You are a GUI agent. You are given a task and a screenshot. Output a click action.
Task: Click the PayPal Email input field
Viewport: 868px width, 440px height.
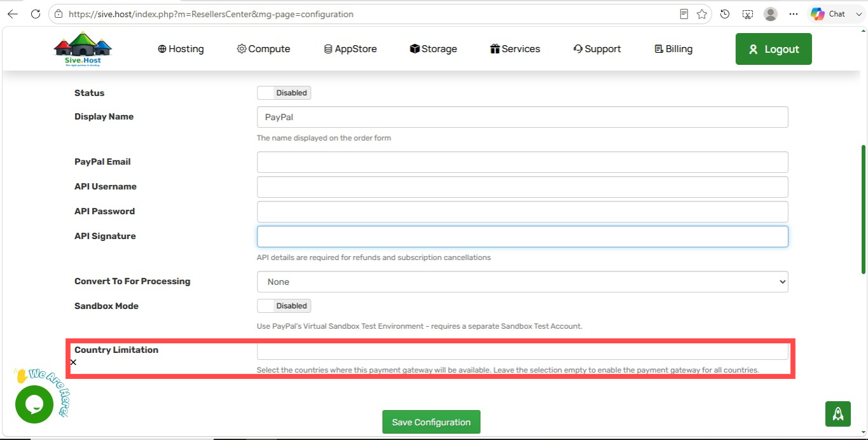[x=523, y=162]
